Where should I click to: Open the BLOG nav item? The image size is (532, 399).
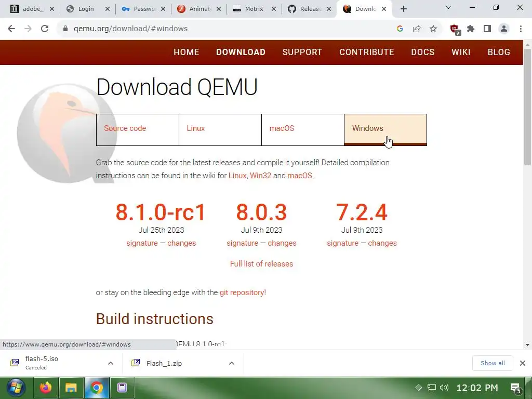point(499,52)
